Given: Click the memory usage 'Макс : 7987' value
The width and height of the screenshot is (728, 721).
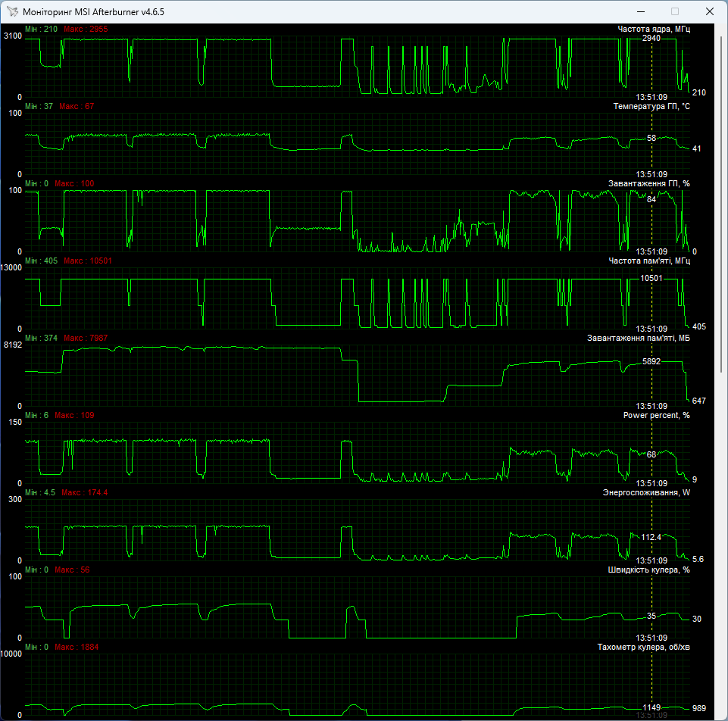Looking at the screenshot, I should [x=86, y=338].
